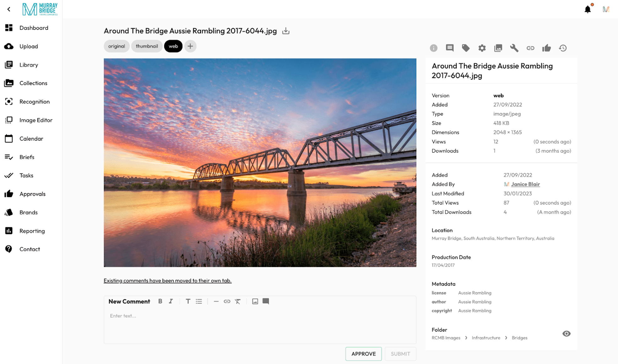The width and height of the screenshot is (618, 364).
Task: Click the location text Murray Bridge, South Australia
Action: [x=493, y=238]
